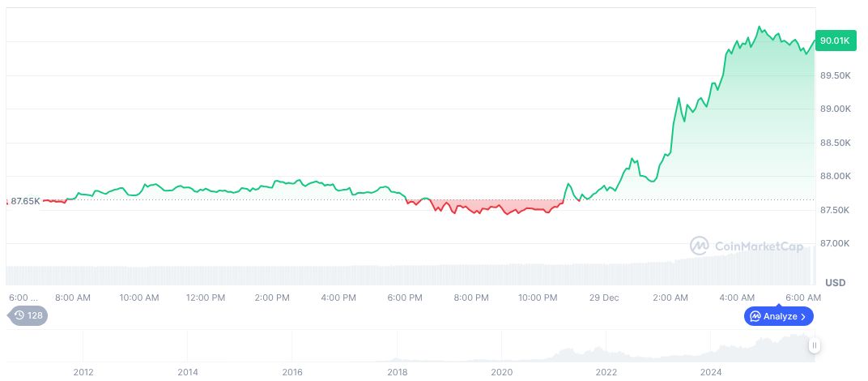
Task: Select 2018 on the overview timeline
Action: pos(398,372)
